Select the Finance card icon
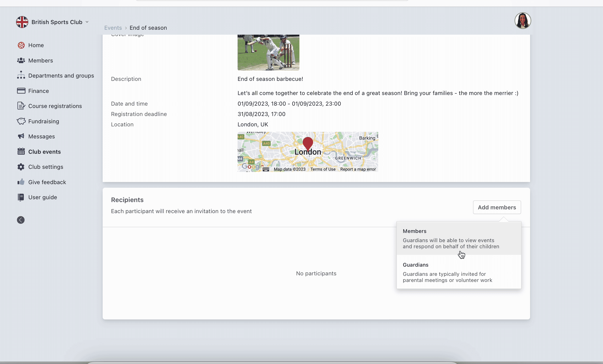 [21, 91]
